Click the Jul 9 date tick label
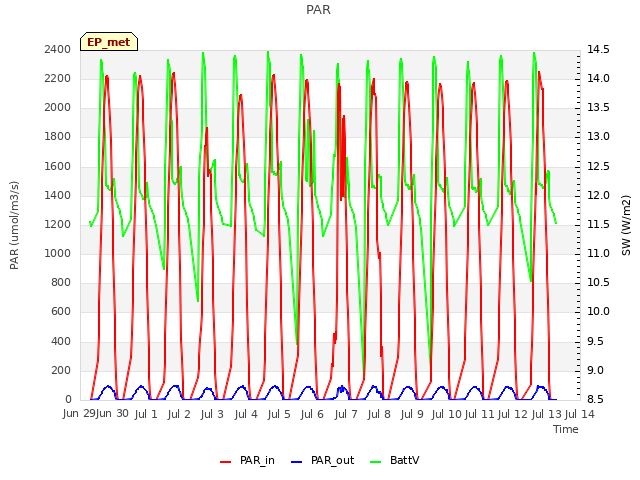The height and width of the screenshot is (480, 640). 412,414
